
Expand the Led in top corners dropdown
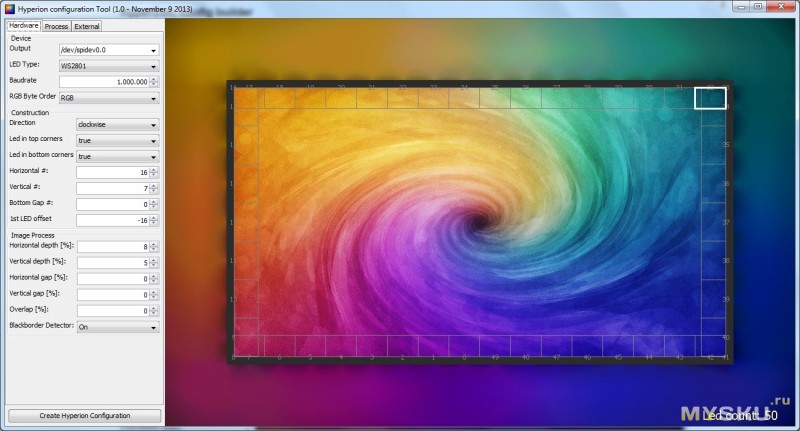pyautogui.click(x=117, y=140)
